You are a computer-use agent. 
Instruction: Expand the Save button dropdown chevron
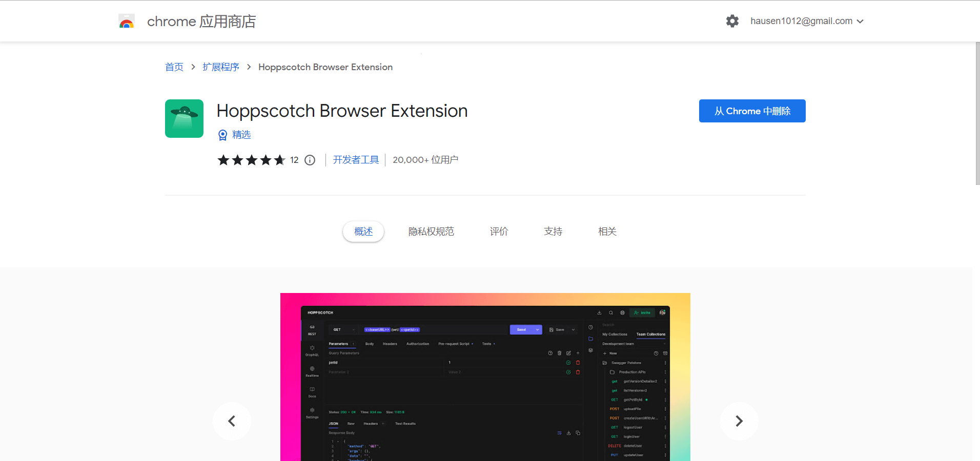click(x=573, y=329)
